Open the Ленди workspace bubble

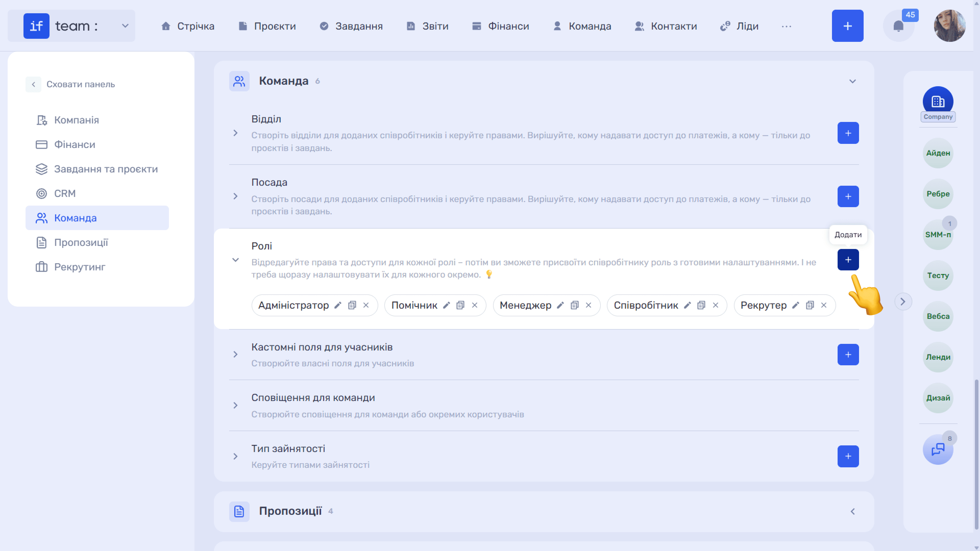(x=938, y=357)
